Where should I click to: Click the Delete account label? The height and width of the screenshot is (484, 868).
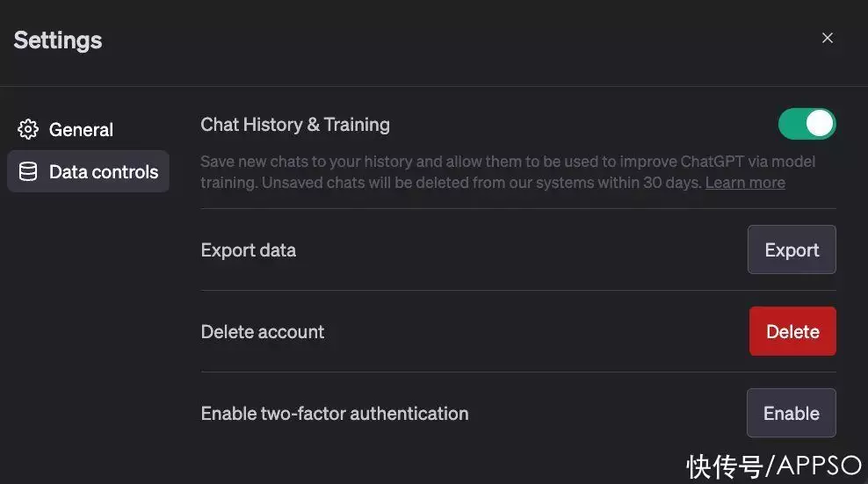[263, 332]
